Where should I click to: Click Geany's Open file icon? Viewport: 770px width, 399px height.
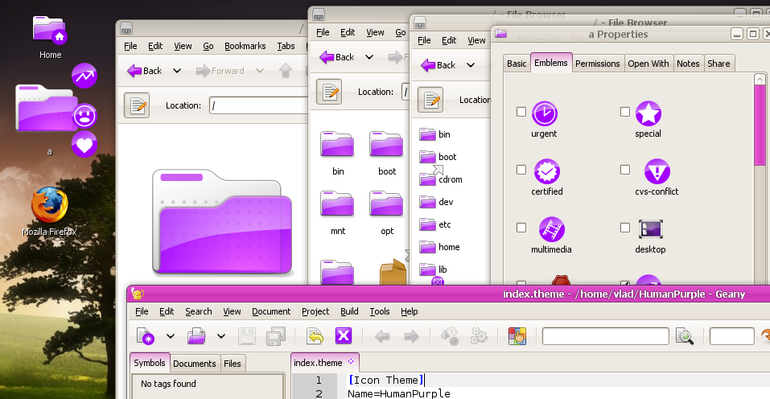[x=196, y=336]
